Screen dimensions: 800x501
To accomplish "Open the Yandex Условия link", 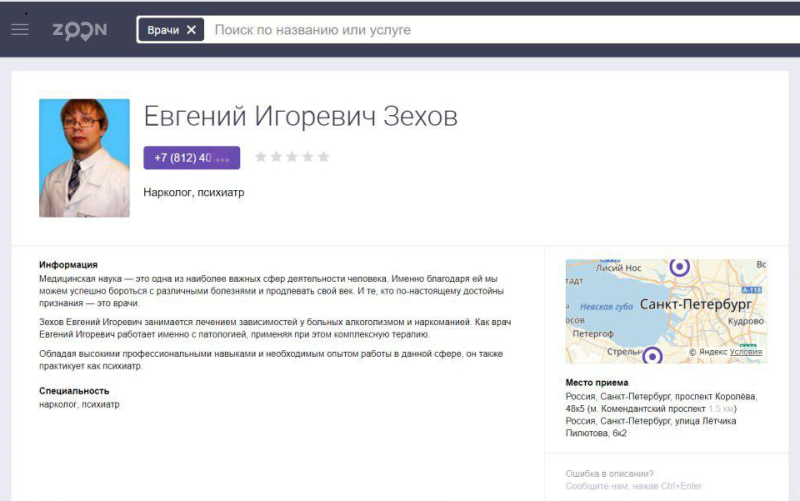I will pos(746,352).
